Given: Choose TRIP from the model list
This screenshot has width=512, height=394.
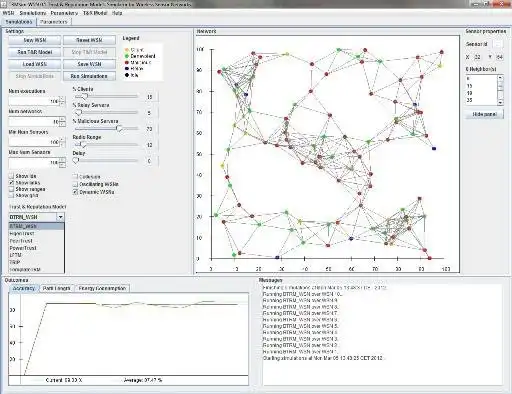Looking at the screenshot, I should coord(36,262).
